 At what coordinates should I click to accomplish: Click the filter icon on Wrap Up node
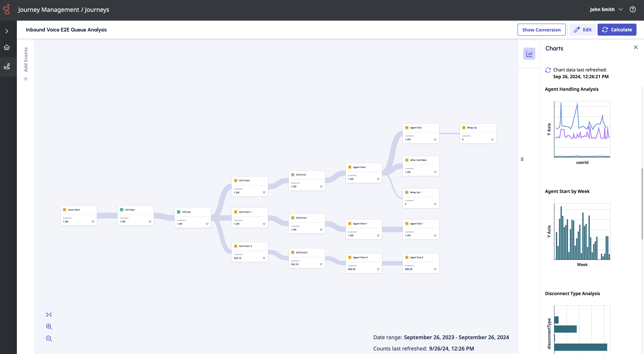492,140
